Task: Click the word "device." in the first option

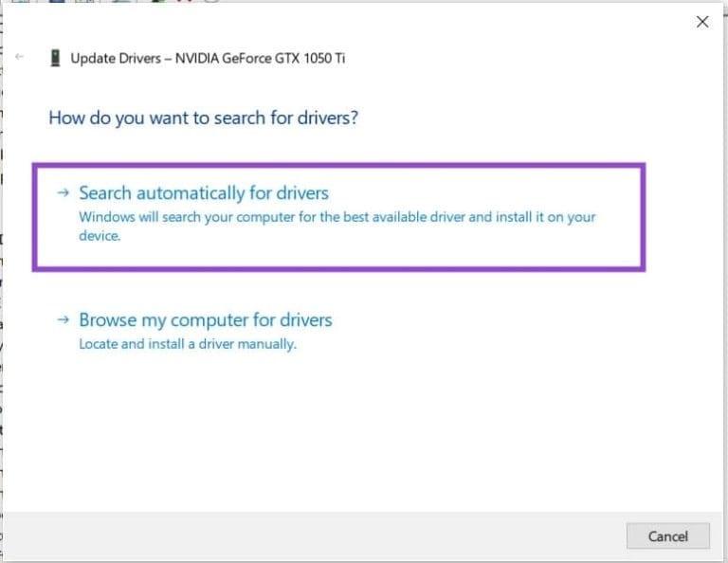Action: pos(100,236)
